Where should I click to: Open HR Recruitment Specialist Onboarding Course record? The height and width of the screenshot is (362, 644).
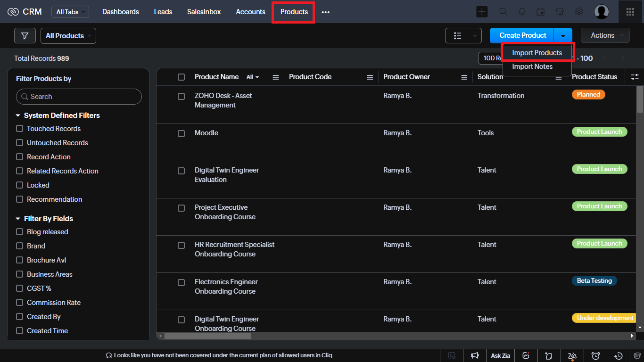click(234, 249)
